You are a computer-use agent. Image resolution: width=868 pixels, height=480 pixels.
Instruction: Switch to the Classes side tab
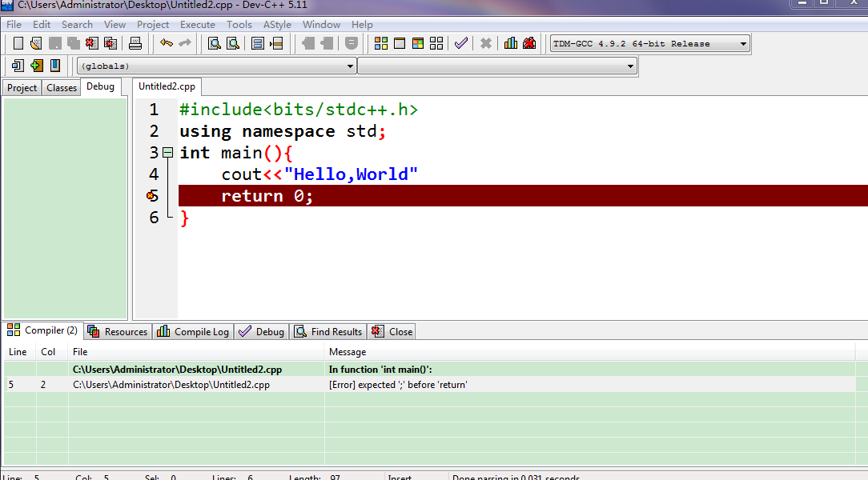coord(62,88)
